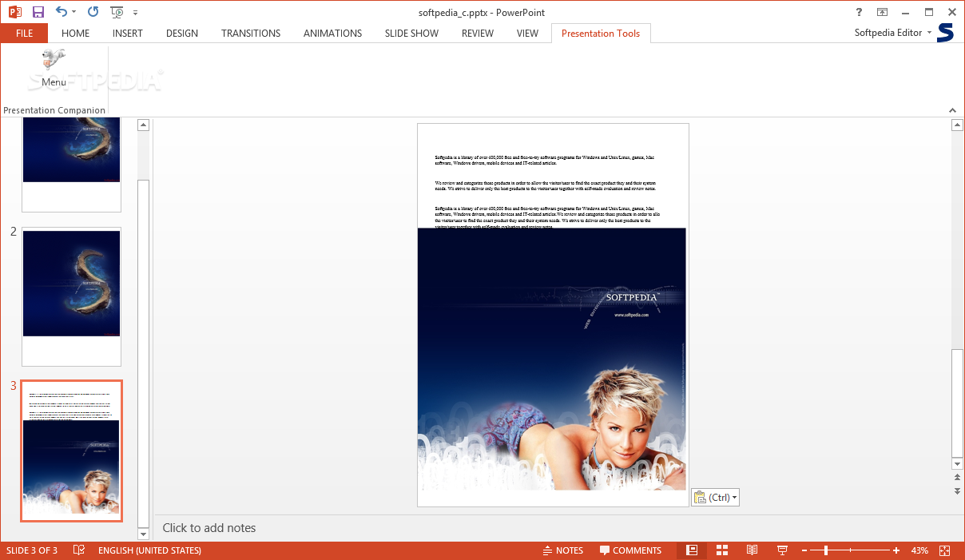Open the undo history dropdown arrow
The width and height of the screenshot is (965, 560).
point(74,12)
